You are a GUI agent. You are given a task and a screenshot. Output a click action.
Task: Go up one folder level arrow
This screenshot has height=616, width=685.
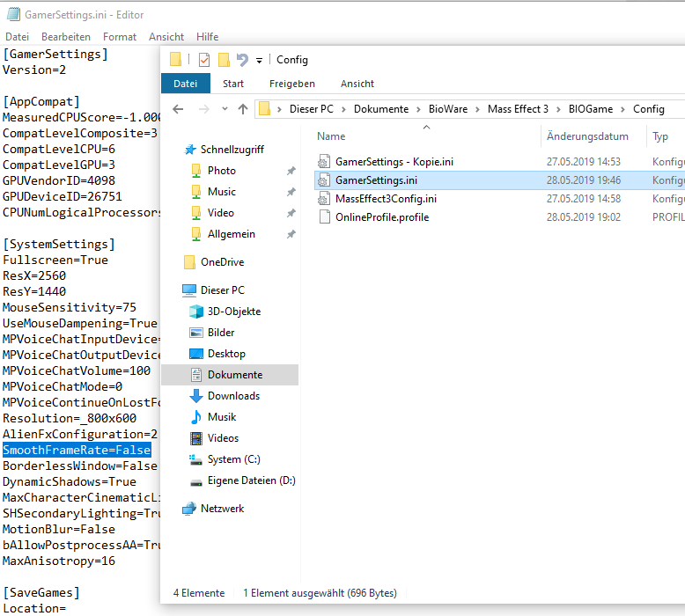click(x=243, y=109)
